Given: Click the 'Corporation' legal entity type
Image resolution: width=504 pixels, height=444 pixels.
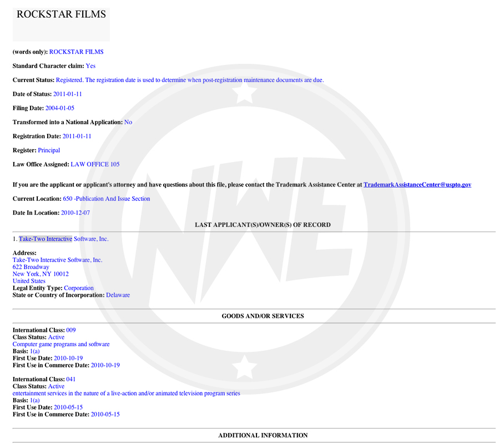Looking at the screenshot, I should (x=79, y=288).
